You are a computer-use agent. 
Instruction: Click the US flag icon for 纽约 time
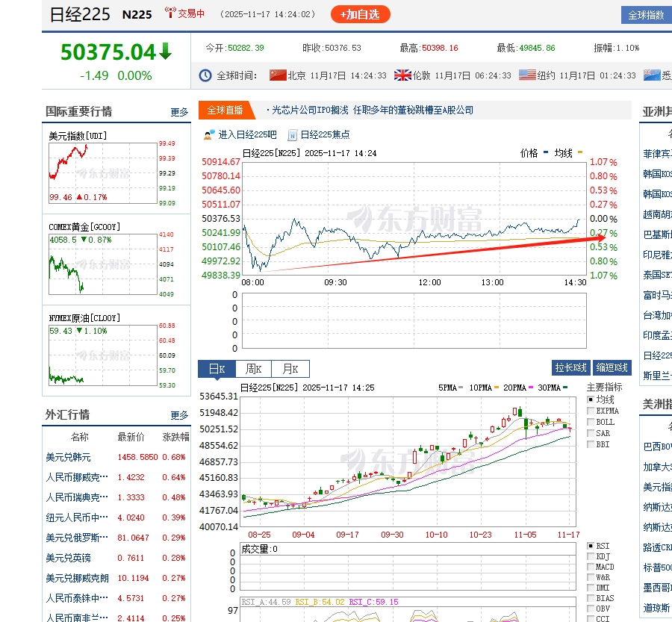click(527, 75)
